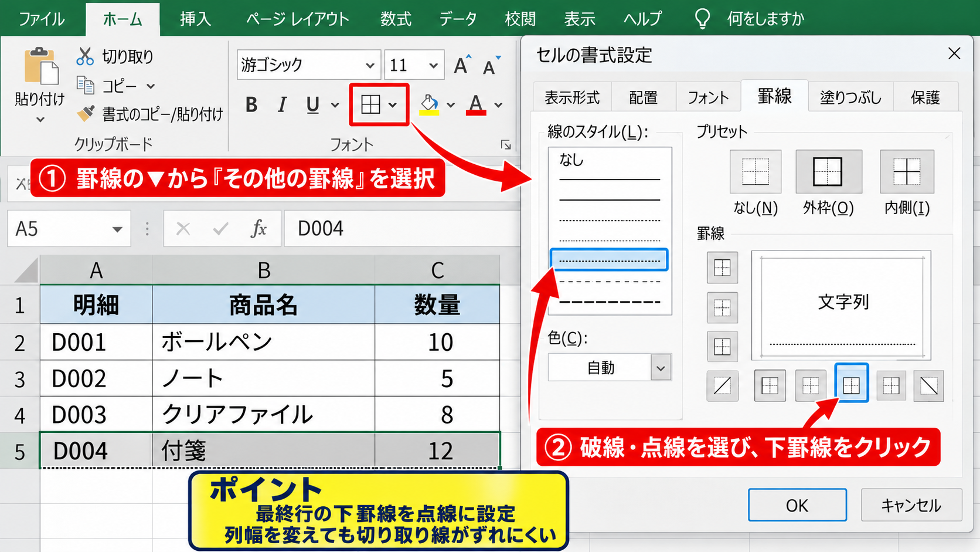Expand the Fill Color dropdown arrow
This screenshot has height=552, width=980.
coord(451,105)
